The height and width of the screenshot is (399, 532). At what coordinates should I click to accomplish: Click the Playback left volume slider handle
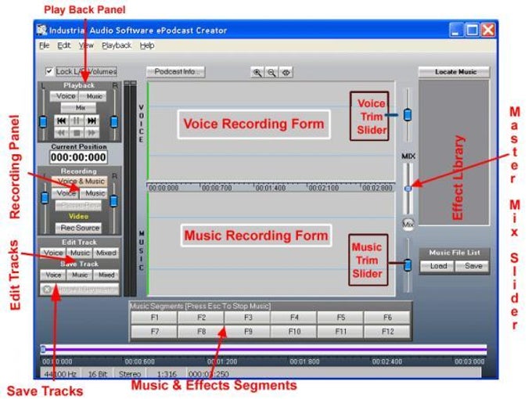[x=43, y=121]
